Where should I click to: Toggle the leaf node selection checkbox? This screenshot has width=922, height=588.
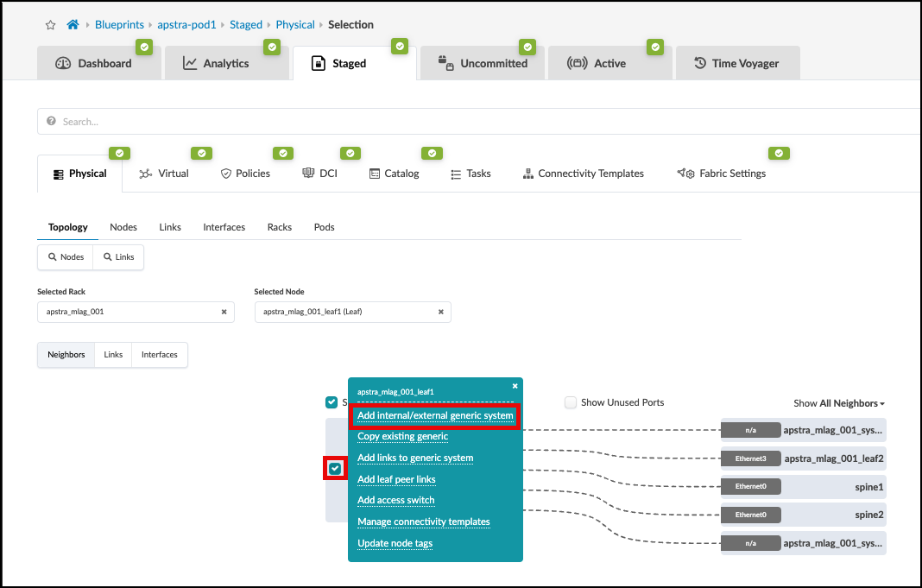point(335,468)
